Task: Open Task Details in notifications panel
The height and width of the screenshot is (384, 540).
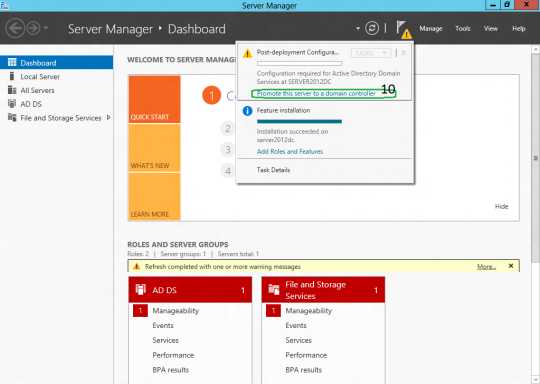Action: point(273,170)
